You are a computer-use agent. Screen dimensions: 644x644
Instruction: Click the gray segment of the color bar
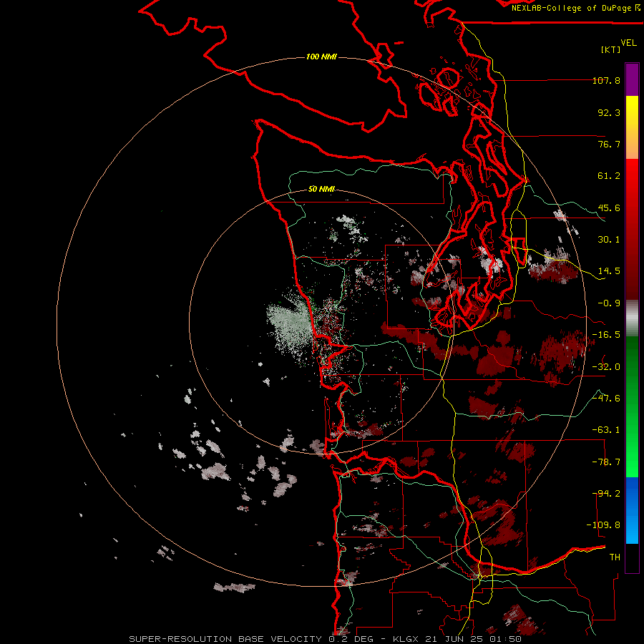pyautogui.click(x=632, y=318)
